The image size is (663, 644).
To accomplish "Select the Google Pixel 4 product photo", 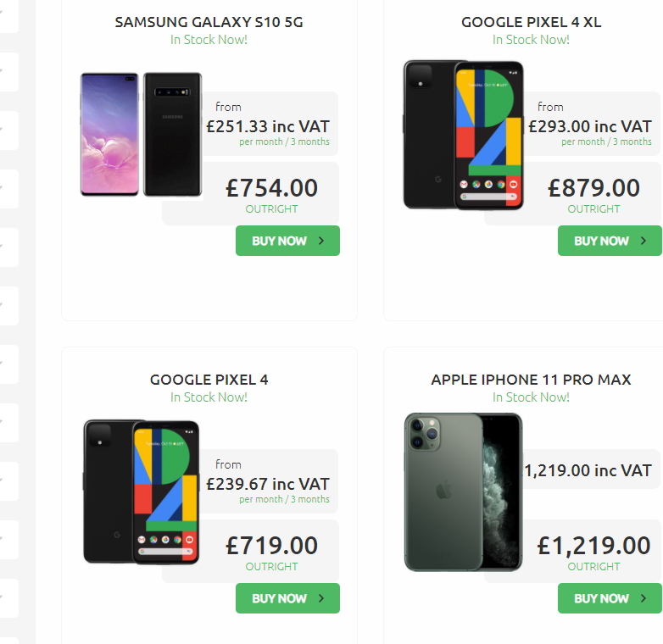I will [141, 492].
